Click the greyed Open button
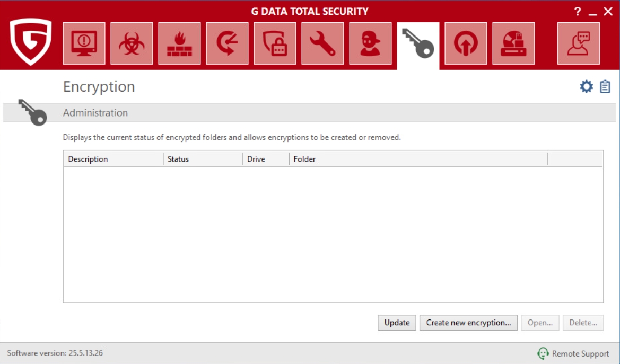 (x=540, y=323)
